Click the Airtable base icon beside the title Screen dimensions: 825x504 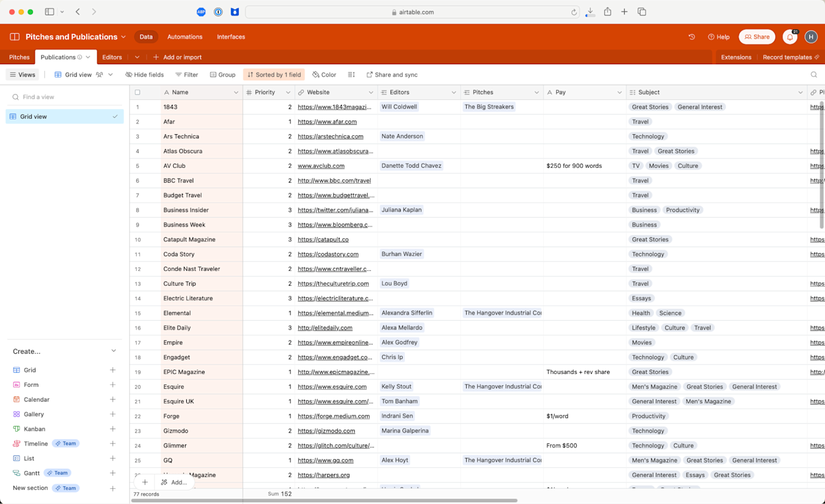click(15, 37)
